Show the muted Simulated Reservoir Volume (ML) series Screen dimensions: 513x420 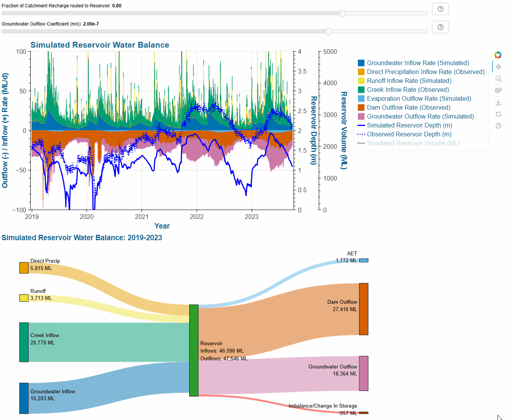click(x=413, y=143)
